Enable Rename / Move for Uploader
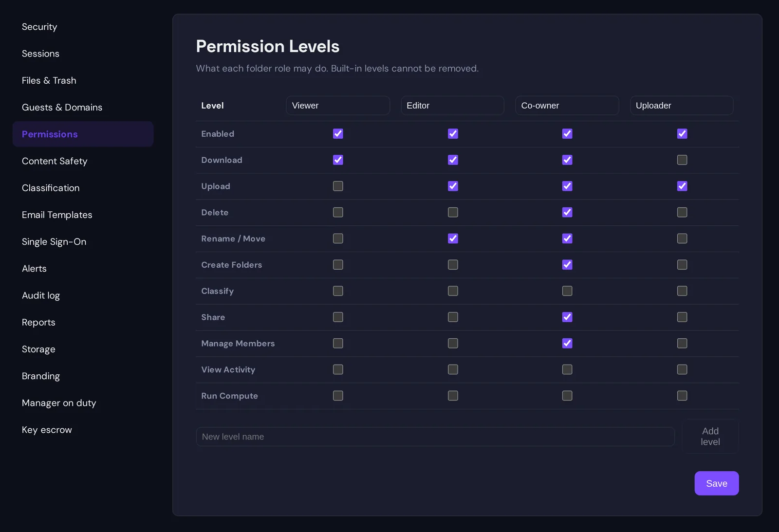Screen dimensions: 779x532 point(682,238)
